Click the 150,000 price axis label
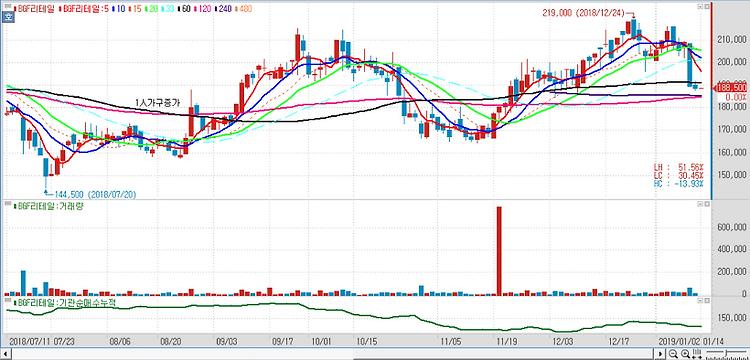Viewport: 750px width, 360px height. click(x=732, y=175)
